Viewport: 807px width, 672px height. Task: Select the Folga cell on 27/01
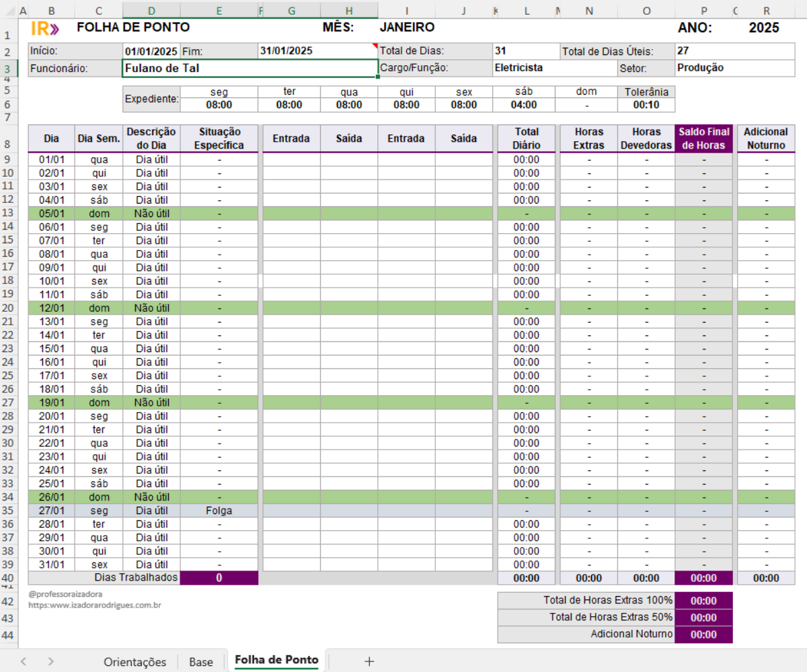click(219, 511)
